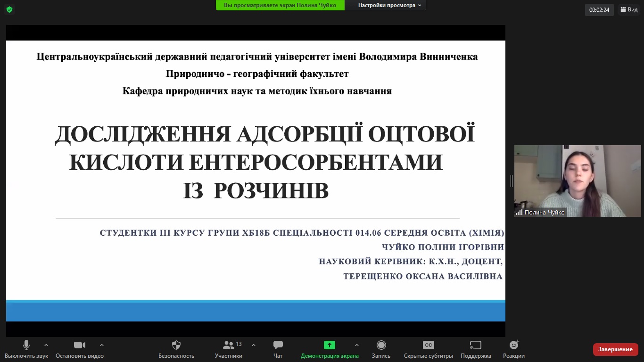Open Реакции reactions smiley icon
644x362 pixels.
click(513, 346)
